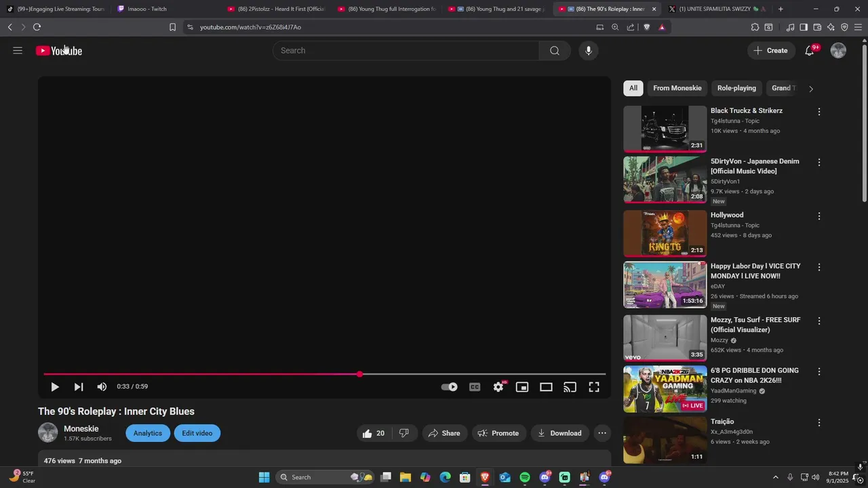Click the Edit video button
Viewport: 868px width, 488px height.
click(197, 433)
